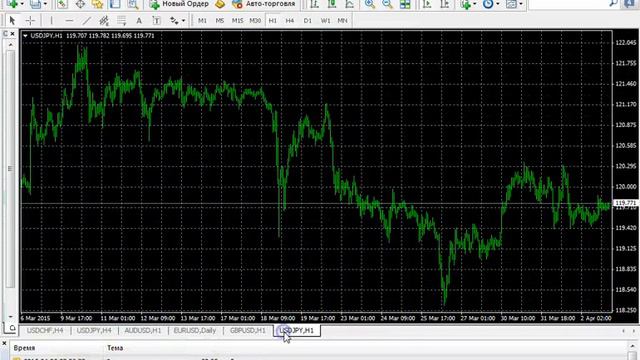Select the arrows objects tool
Image resolution: width=640 pixels, height=360 pixels.
point(174,20)
